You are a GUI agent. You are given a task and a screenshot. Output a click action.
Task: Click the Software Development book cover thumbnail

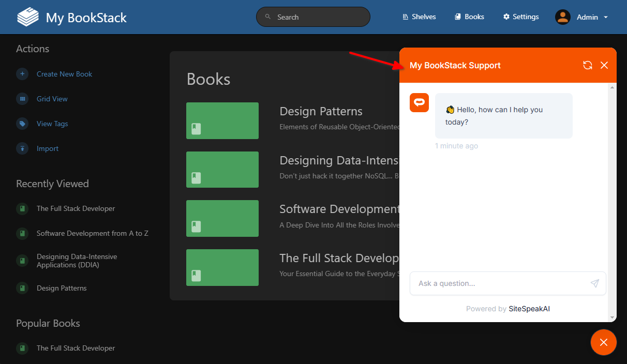pyautogui.click(x=222, y=218)
